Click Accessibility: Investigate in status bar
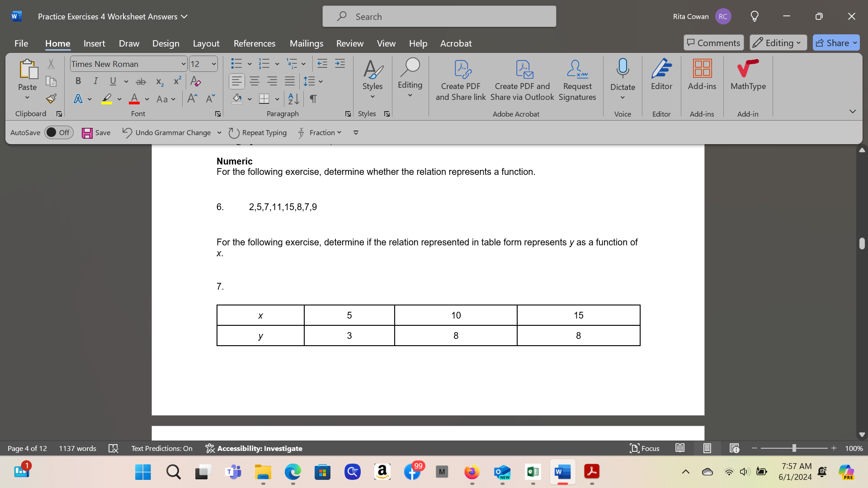Image resolution: width=868 pixels, height=488 pixels. point(254,448)
